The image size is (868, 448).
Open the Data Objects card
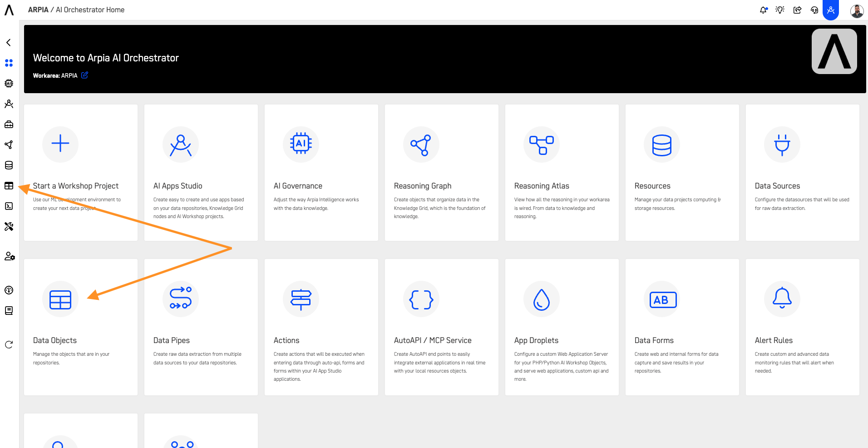[80, 327]
